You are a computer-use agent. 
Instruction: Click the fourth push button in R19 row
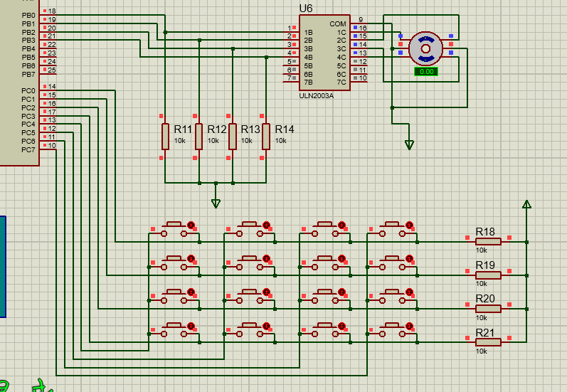pos(392,263)
